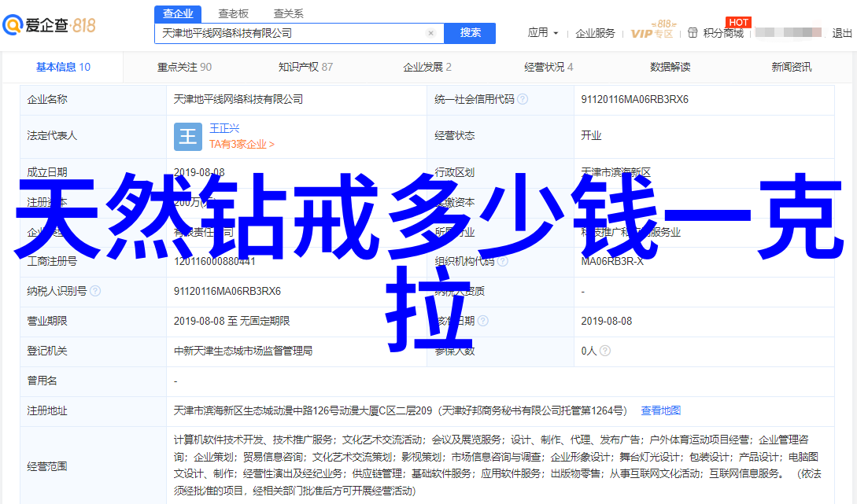Screen dimensions: 857x504
Task: Click 查看地图 link for address
Action: 661,410
